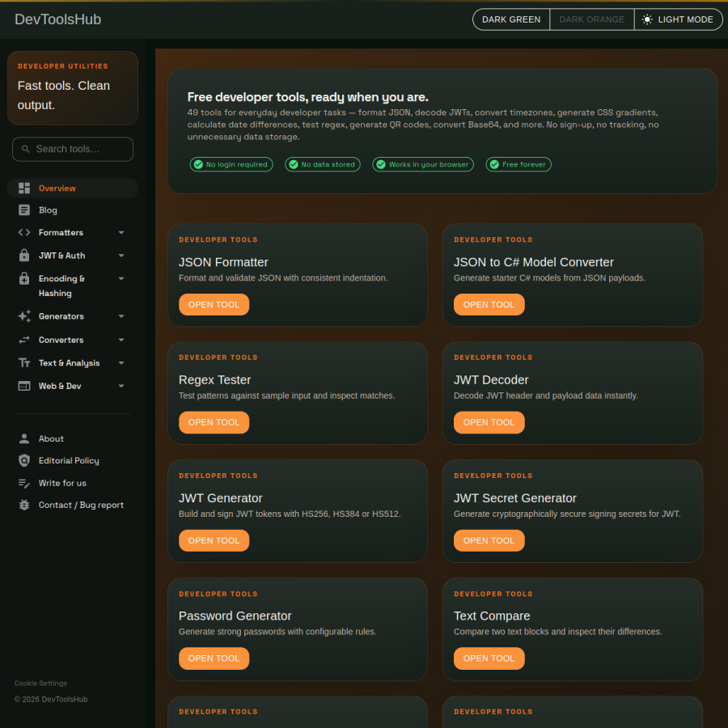This screenshot has width=728, height=728.
Task: Click the No login required checkmark icon
Action: 198,164
